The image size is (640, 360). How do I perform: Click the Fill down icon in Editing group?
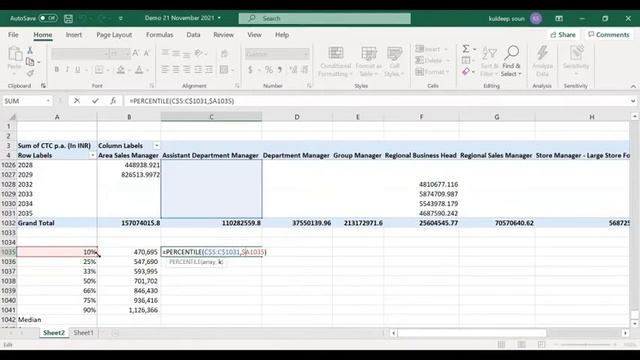[466, 60]
